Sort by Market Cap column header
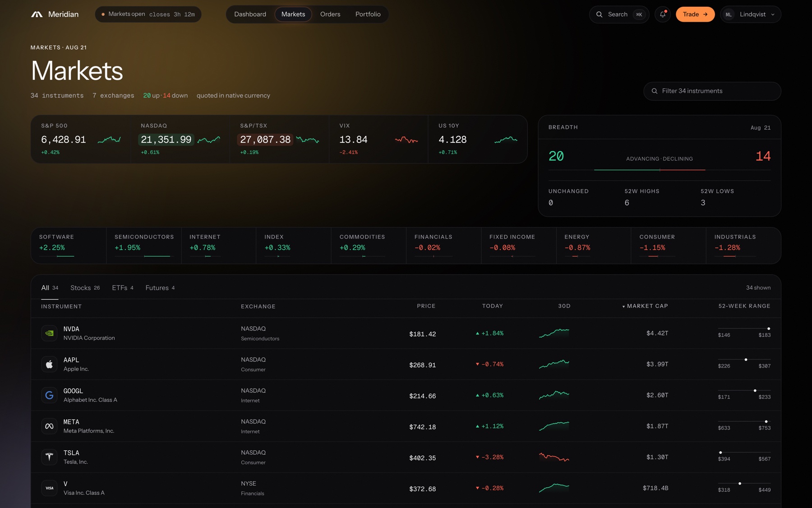This screenshot has height=508, width=812. 645,306
